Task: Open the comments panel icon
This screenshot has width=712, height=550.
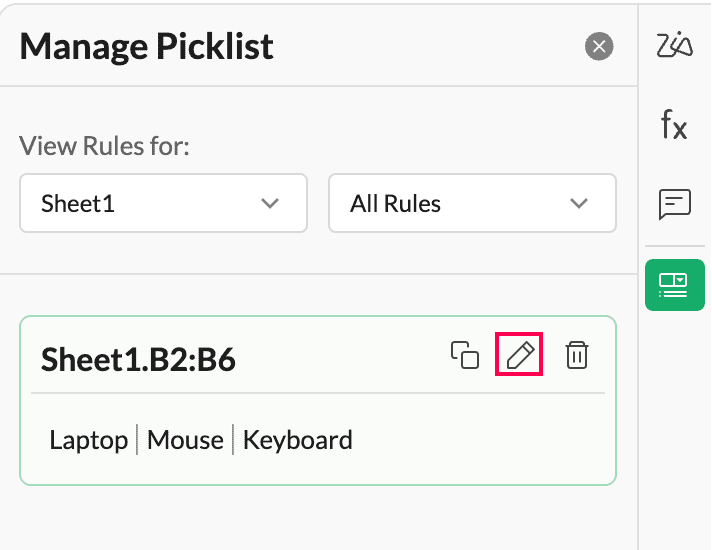Action: tap(674, 204)
